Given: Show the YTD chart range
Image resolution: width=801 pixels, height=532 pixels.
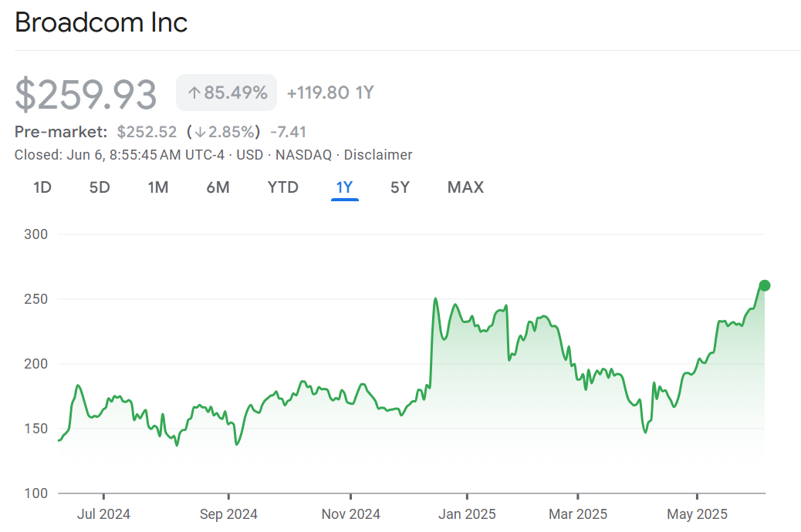Looking at the screenshot, I should pos(282,187).
